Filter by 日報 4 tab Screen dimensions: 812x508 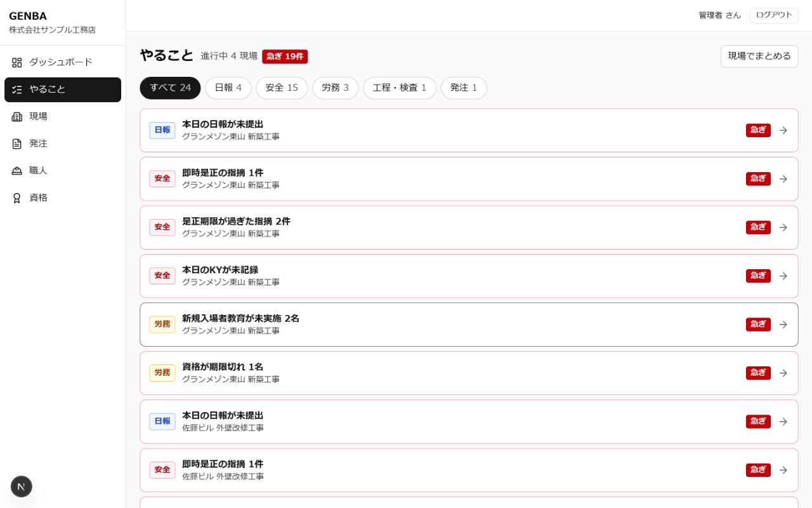228,88
